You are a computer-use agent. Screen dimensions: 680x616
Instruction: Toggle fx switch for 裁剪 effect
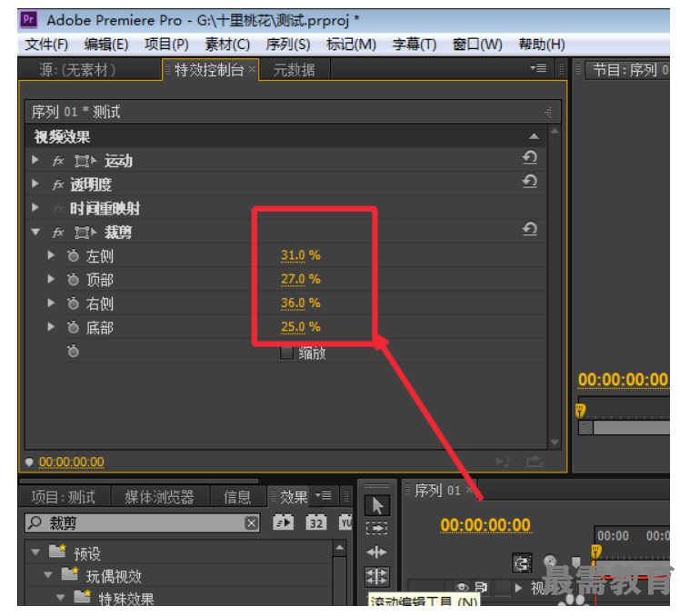(58, 233)
